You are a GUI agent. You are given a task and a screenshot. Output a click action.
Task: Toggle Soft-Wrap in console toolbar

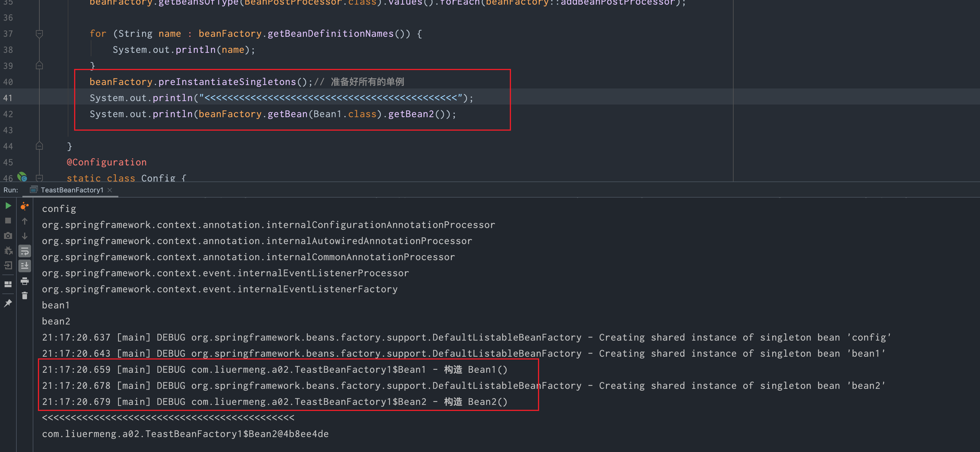[25, 251]
